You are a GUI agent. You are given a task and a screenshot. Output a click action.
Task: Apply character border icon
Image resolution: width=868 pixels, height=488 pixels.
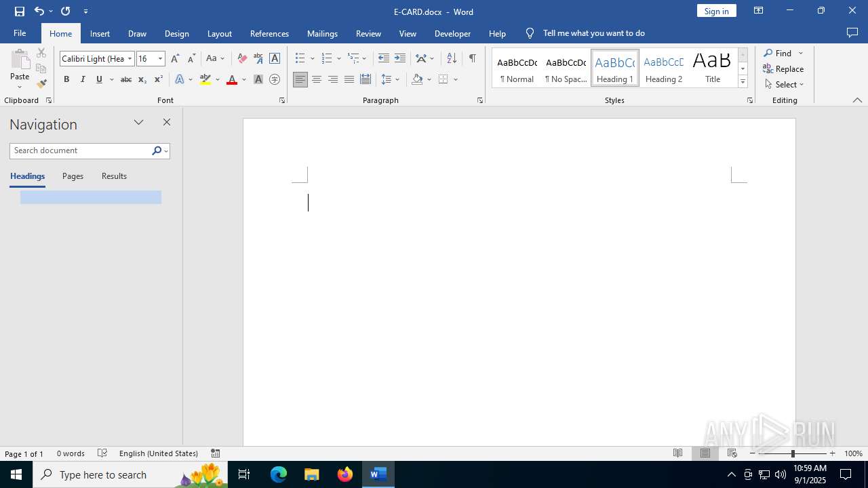pyautogui.click(x=275, y=58)
